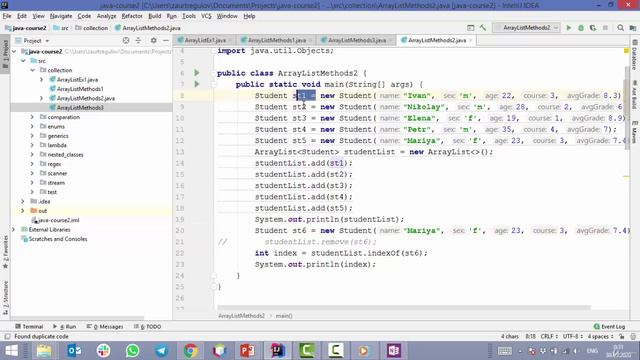Open IntelliJ IDEA from the taskbar
Screen dimensions: 640x360
point(277,351)
